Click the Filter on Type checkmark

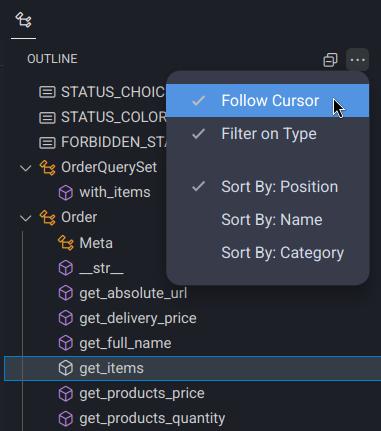199,134
